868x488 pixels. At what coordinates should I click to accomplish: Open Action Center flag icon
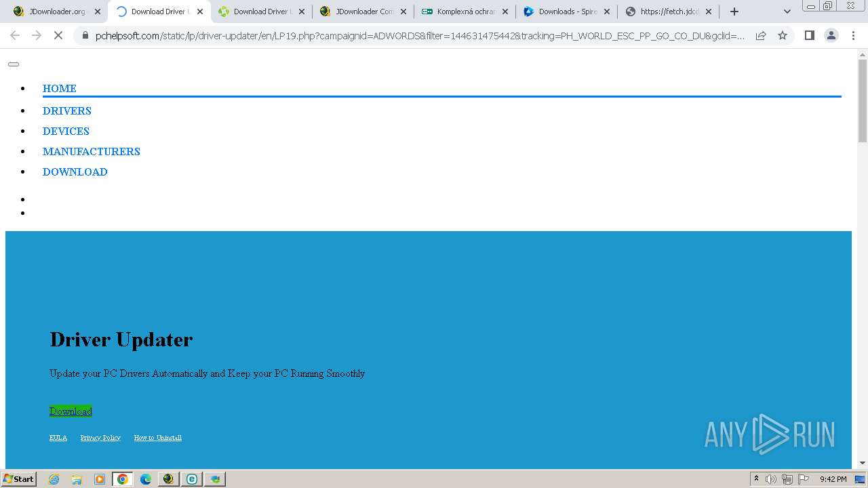pos(804,479)
